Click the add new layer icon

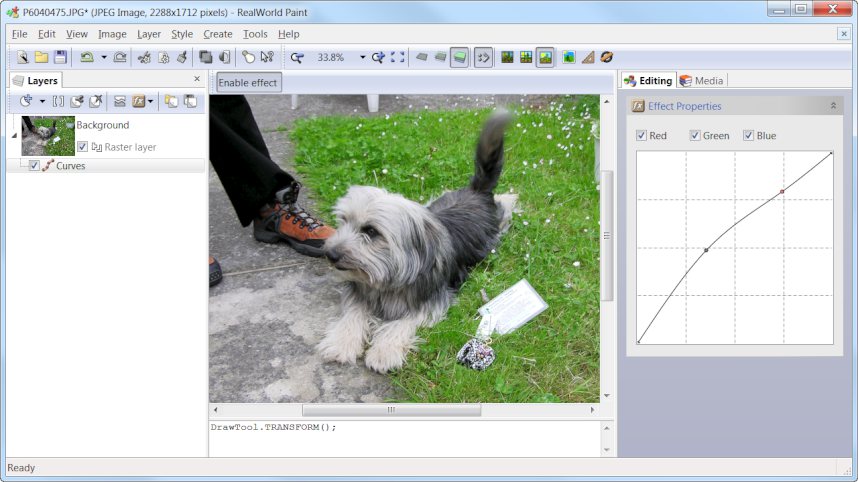point(26,101)
